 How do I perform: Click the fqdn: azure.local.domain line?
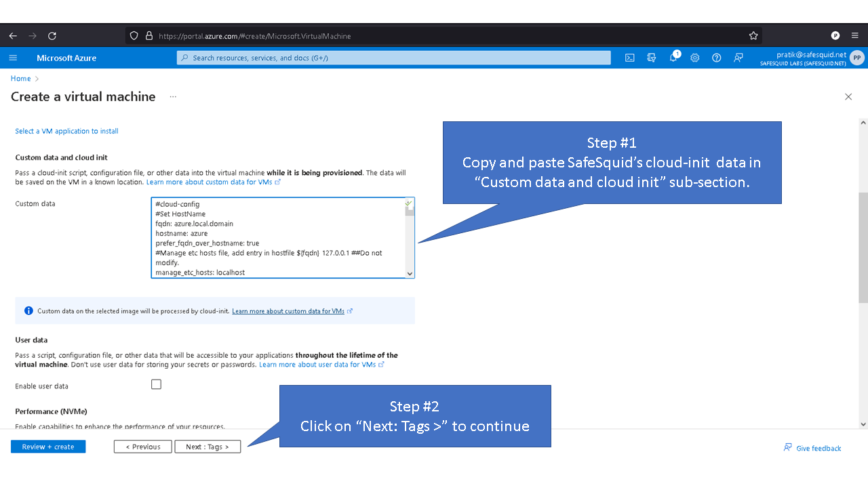click(194, 224)
